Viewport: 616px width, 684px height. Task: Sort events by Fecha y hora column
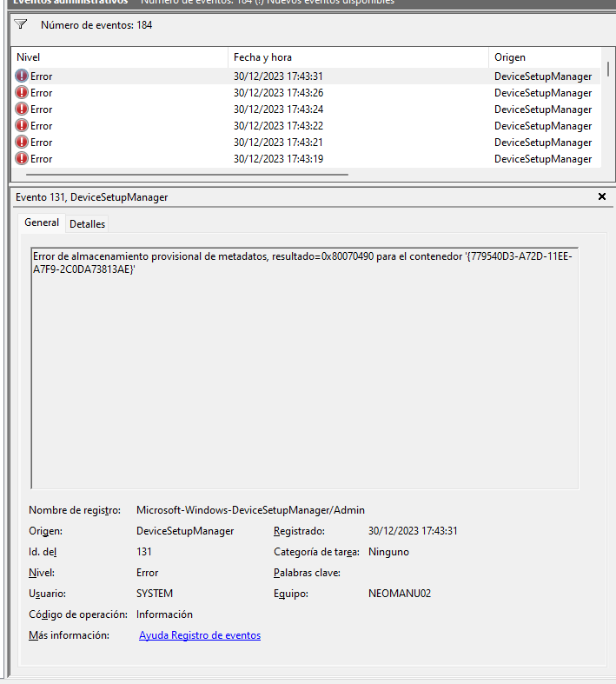(358, 57)
